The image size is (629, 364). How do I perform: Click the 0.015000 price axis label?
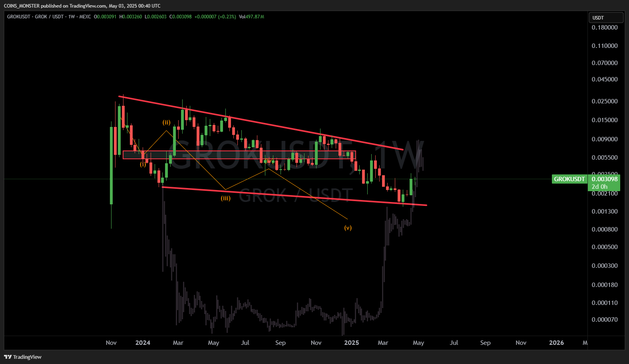point(605,120)
